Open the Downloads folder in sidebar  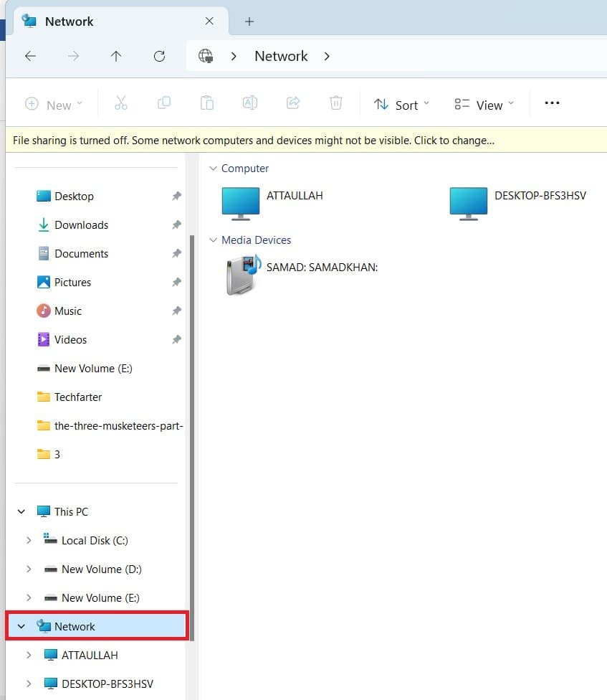[x=81, y=225]
